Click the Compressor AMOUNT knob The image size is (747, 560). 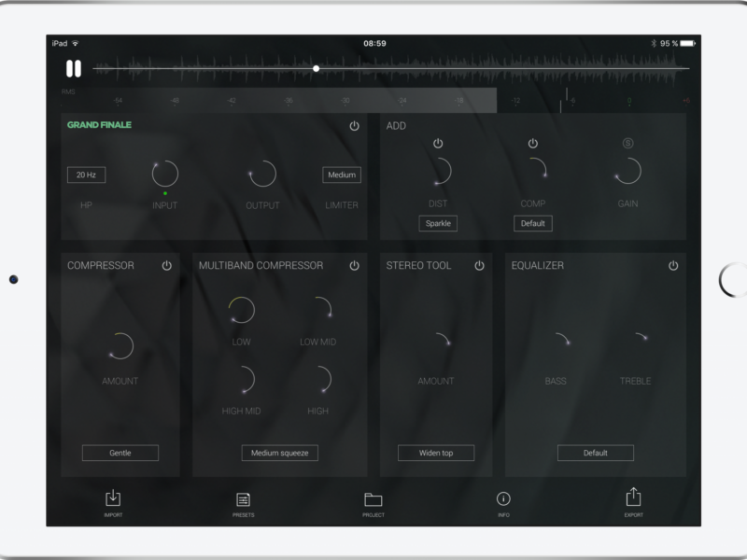tap(120, 346)
